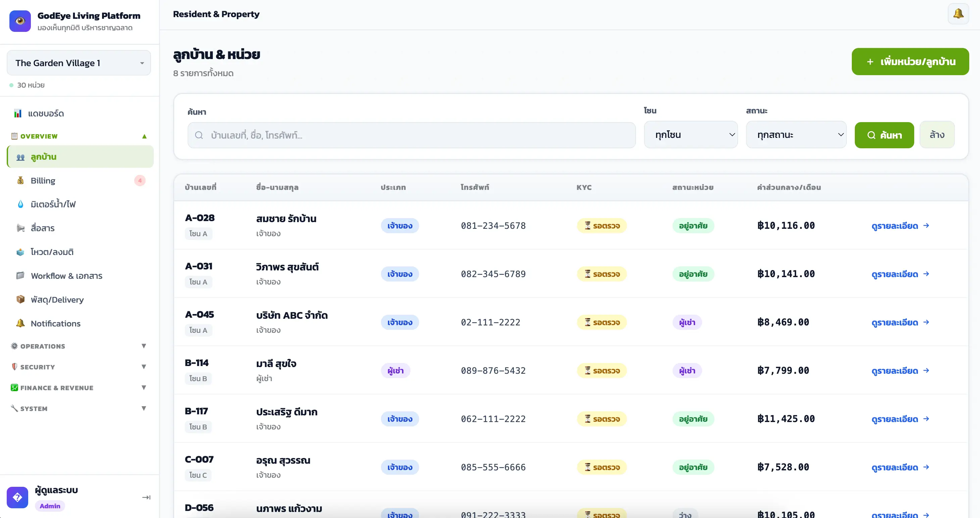
Task: Open the water meter droplet icon
Action: pos(20,204)
